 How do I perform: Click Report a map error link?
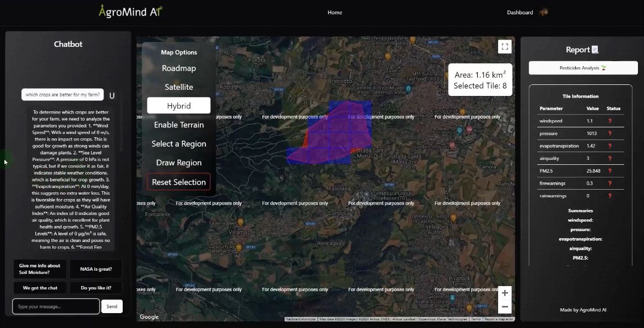[x=499, y=319]
